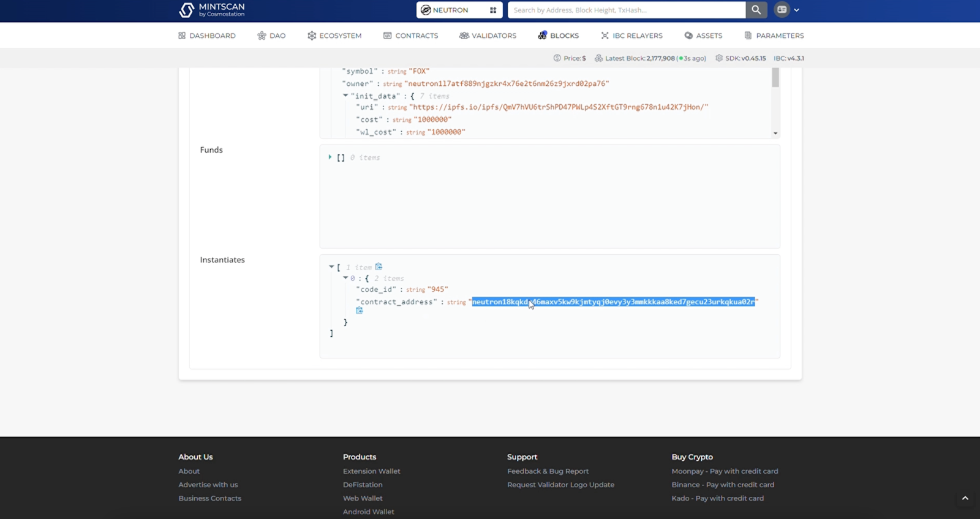Go to the Dashboard tab
Viewport: 980px width, 519px height.
[x=206, y=36]
